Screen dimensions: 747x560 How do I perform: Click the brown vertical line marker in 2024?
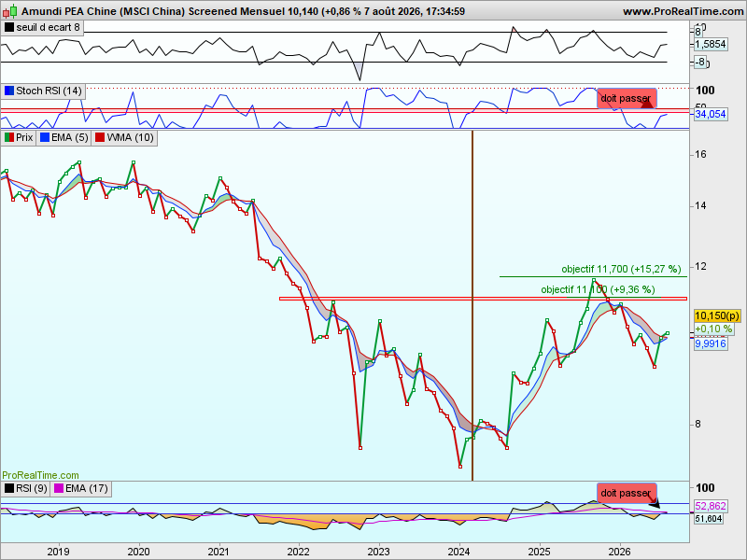click(x=472, y=305)
